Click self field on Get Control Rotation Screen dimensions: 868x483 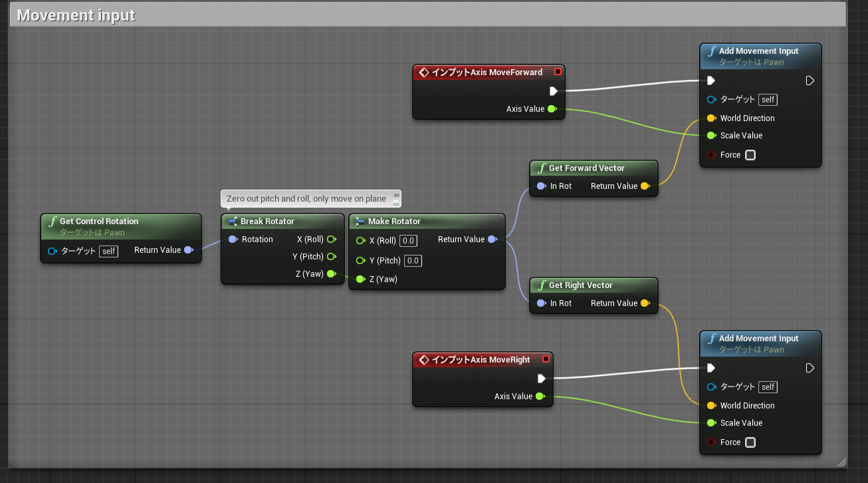(109, 251)
